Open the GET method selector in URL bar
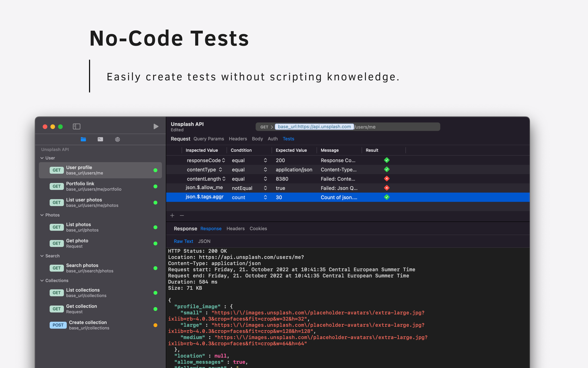Screen dimensions: 588x368 [264, 127]
